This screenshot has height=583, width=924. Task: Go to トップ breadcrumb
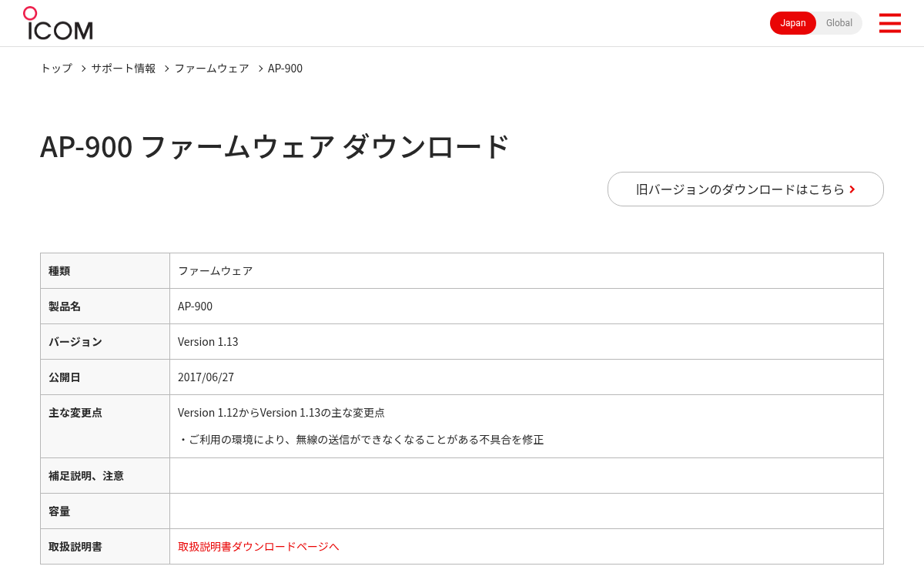[56, 69]
